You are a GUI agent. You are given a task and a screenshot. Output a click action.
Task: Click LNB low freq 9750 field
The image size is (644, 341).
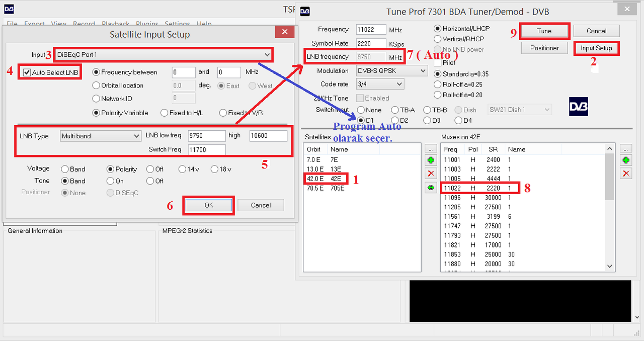click(207, 136)
